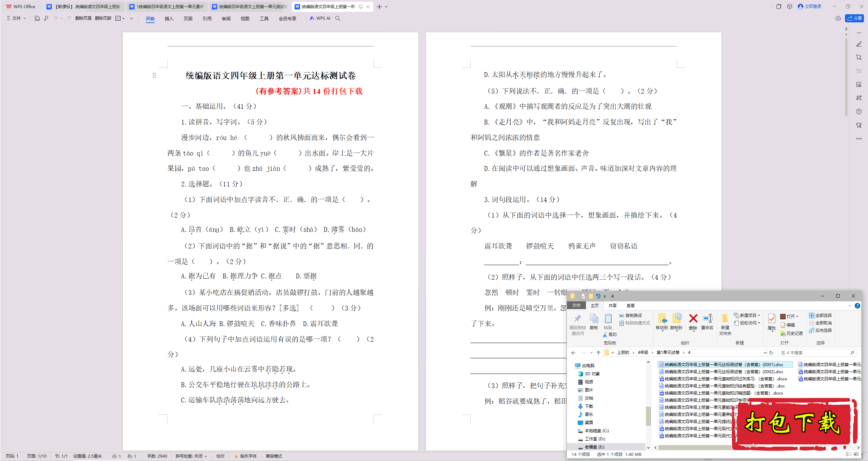Click the Explorer up-one-level arrow
Image resolution: width=868 pixels, height=461 pixels.
coord(598,353)
